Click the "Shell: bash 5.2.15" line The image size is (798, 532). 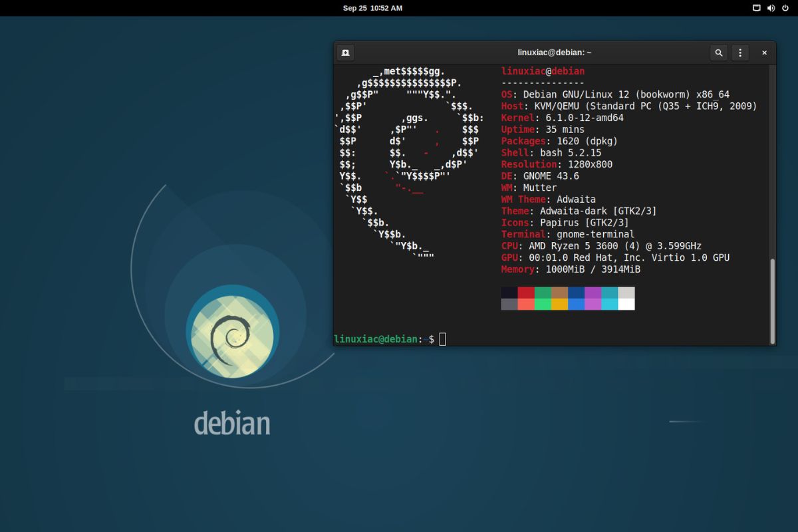pyautogui.click(x=551, y=153)
